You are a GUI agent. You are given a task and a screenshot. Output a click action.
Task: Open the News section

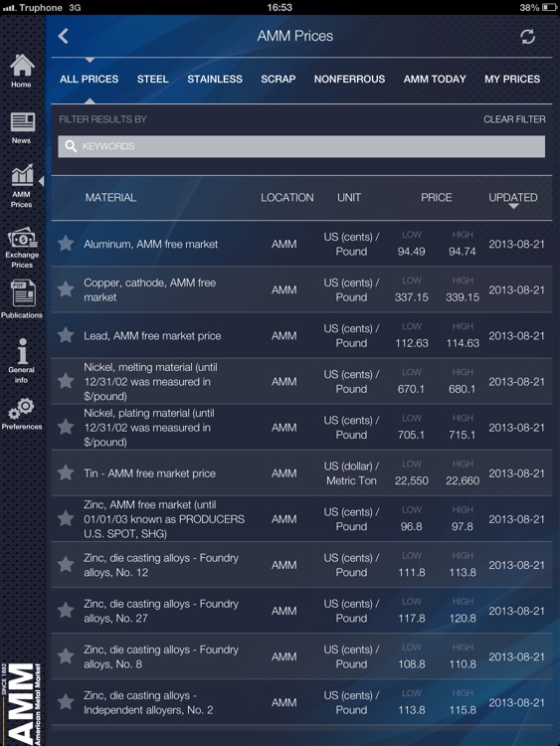22,128
